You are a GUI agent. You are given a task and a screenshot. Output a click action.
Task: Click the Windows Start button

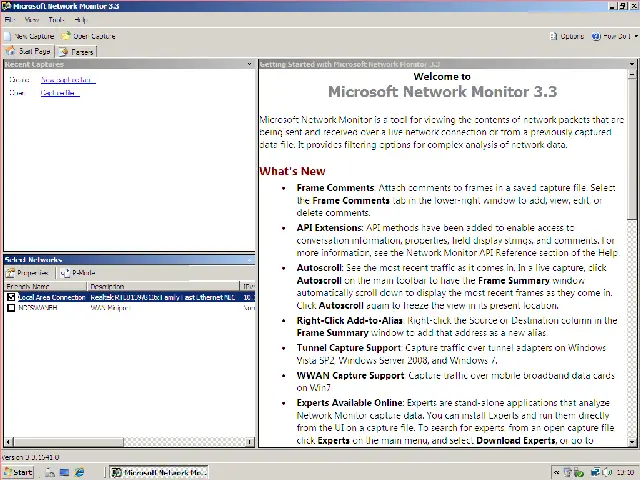[x=18, y=472]
